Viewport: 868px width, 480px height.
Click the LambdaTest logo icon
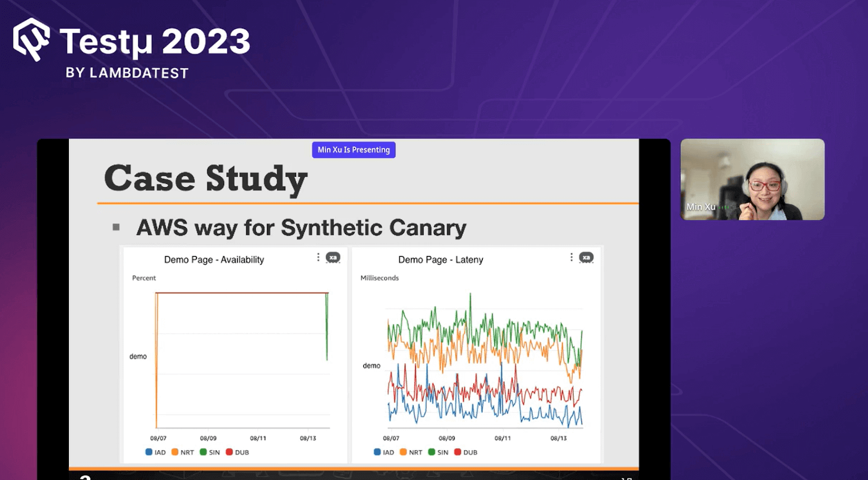pyautogui.click(x=31, y=40)
